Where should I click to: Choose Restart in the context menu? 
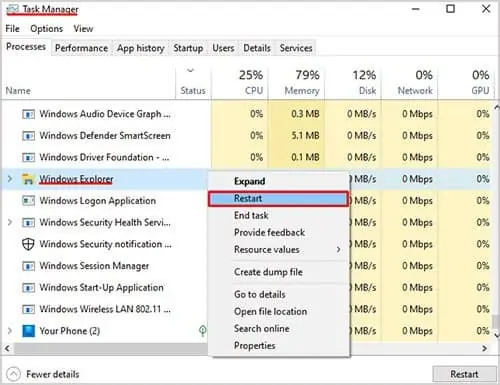coord(279,199)
